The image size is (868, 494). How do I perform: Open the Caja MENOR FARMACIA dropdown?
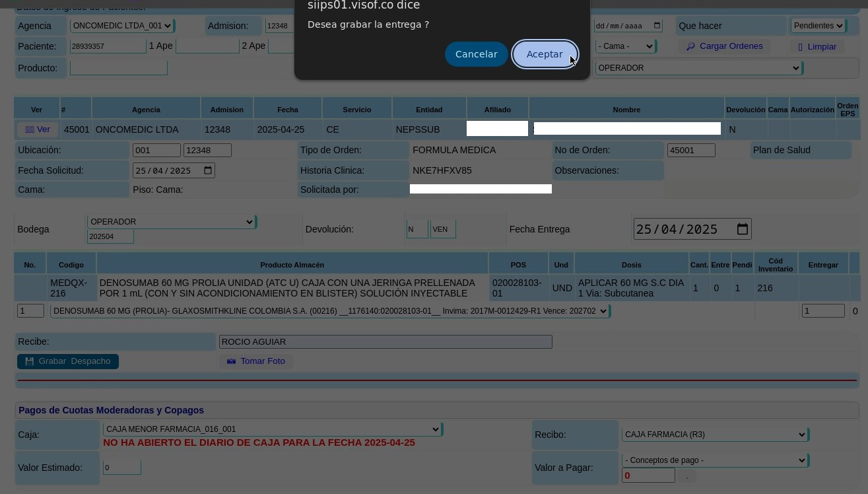tap(273, 429)
